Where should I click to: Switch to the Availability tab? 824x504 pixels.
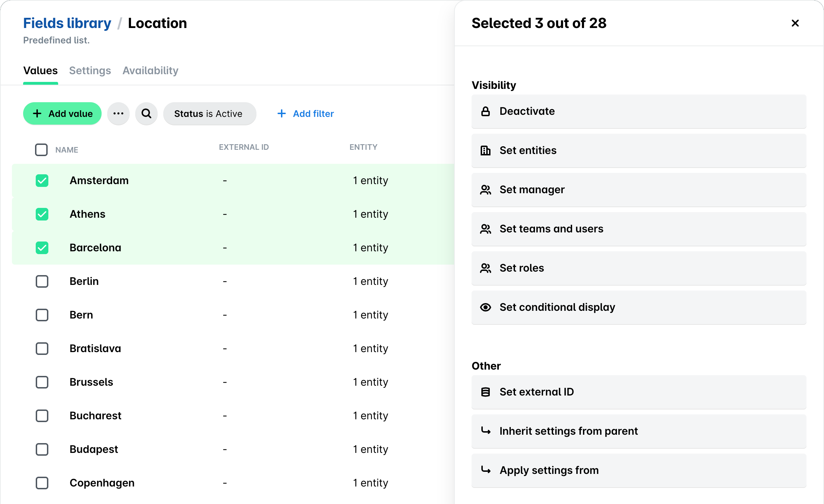coord(151,71)
